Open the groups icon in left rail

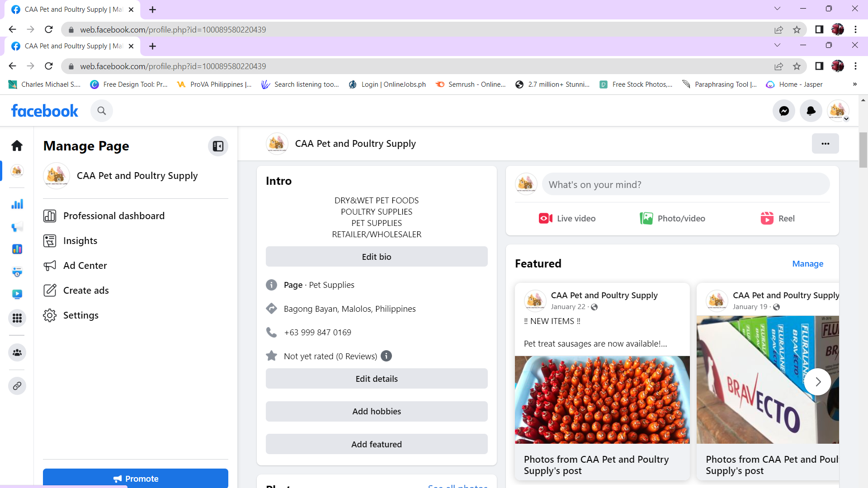pyautogui.click(x=17, y=352)
